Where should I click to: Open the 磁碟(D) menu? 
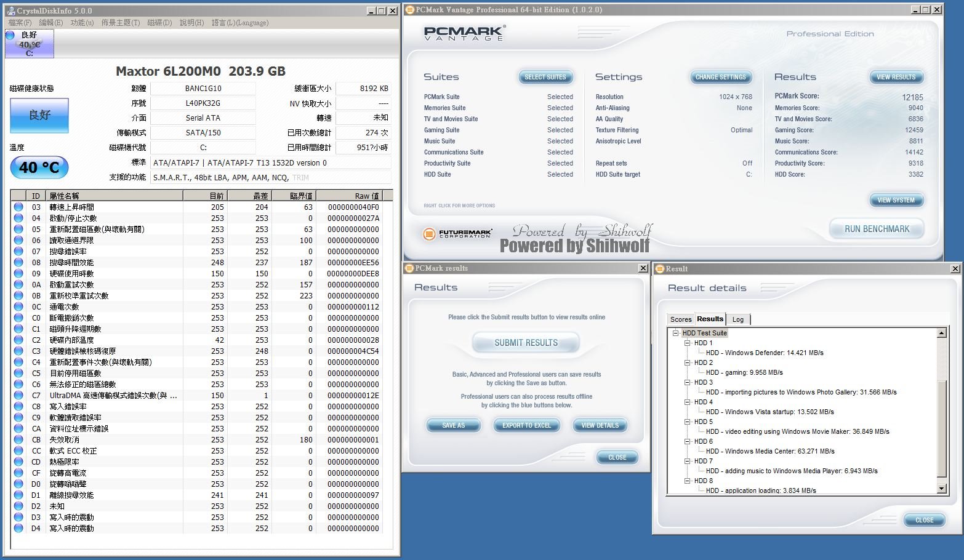coord(159,23)
